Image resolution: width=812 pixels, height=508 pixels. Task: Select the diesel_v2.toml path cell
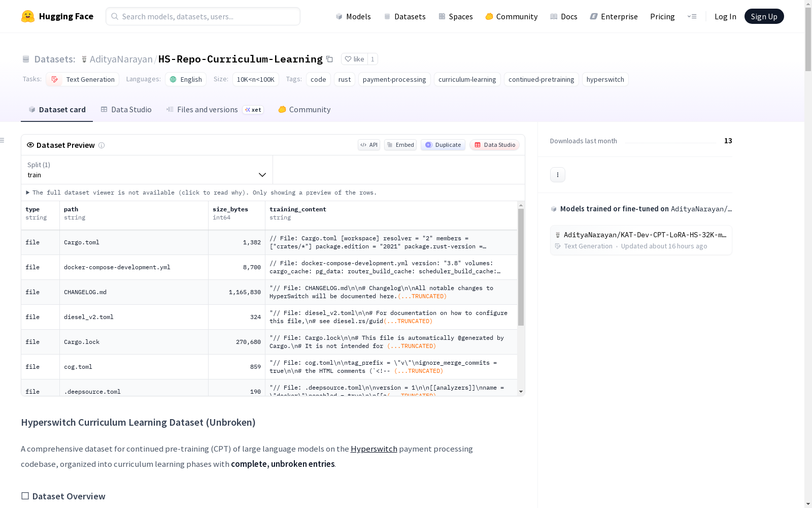click(x=134, y=317)
